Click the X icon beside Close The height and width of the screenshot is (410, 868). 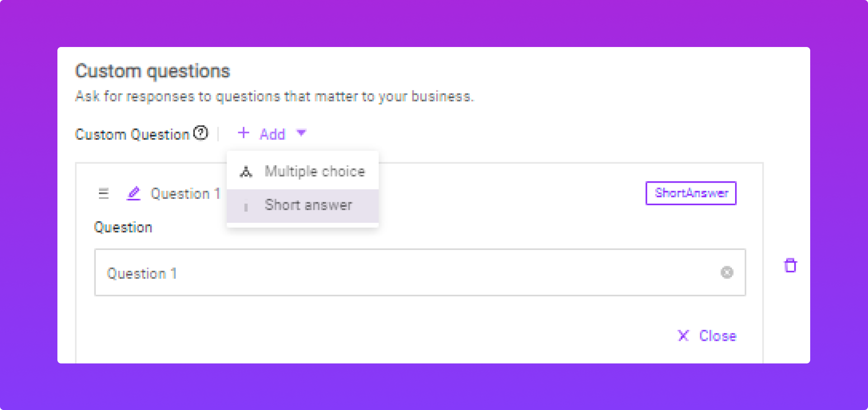point(683,335)
